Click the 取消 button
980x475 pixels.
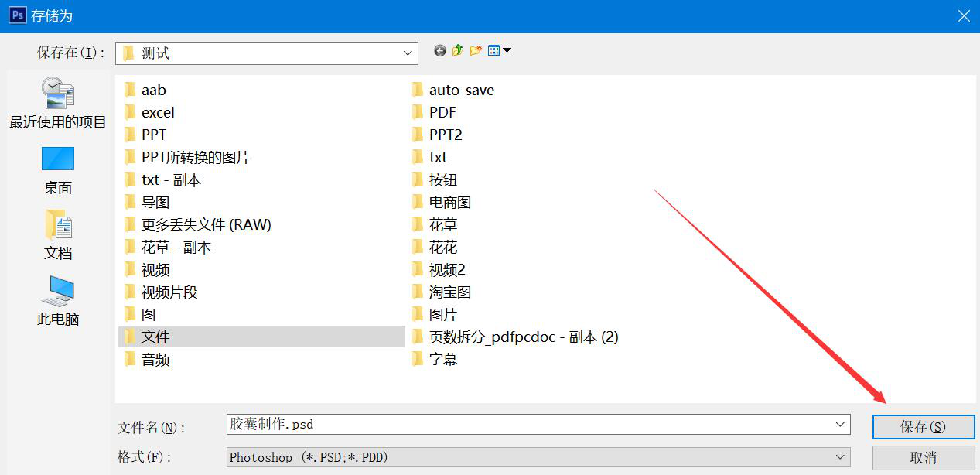[x=923, y=458]
